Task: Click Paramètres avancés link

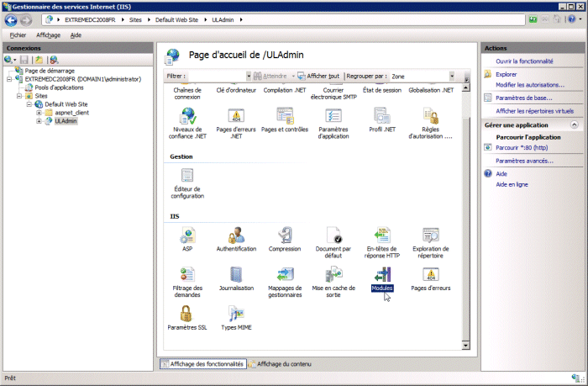Action: pos(524,161)
